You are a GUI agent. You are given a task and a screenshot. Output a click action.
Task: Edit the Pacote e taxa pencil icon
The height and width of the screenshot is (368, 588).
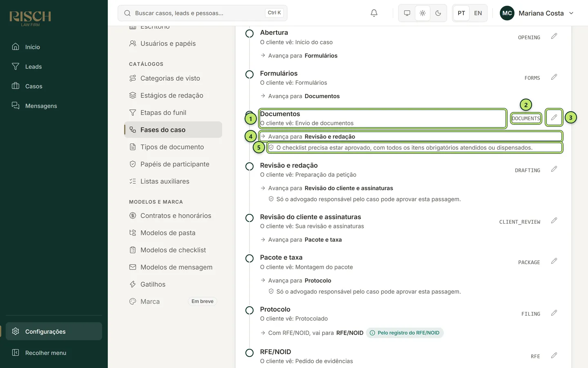tap(554, 261)
